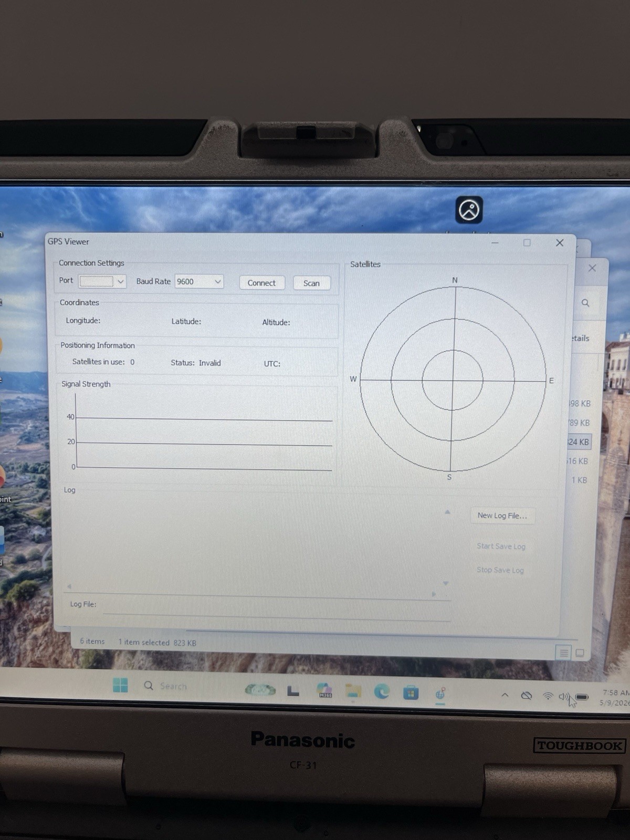Maximize the GPS Viewer window
The image size is (630, 840).
click(527, 243)
